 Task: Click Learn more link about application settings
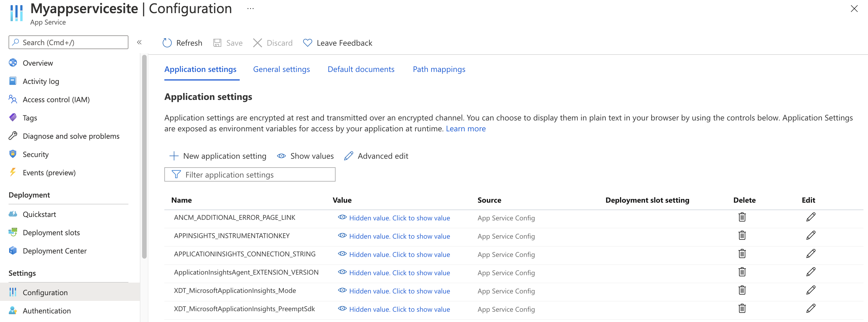click(x=466, y=128)
